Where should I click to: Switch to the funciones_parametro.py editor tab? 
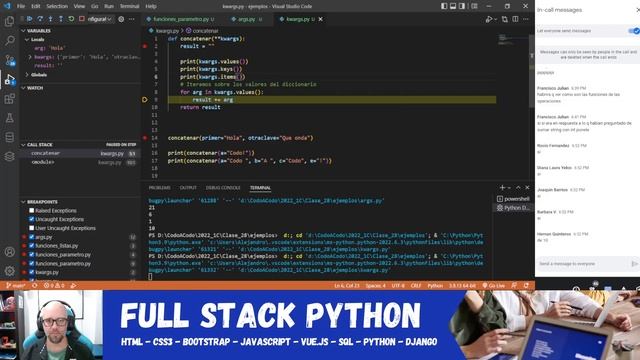click(181, 19)
